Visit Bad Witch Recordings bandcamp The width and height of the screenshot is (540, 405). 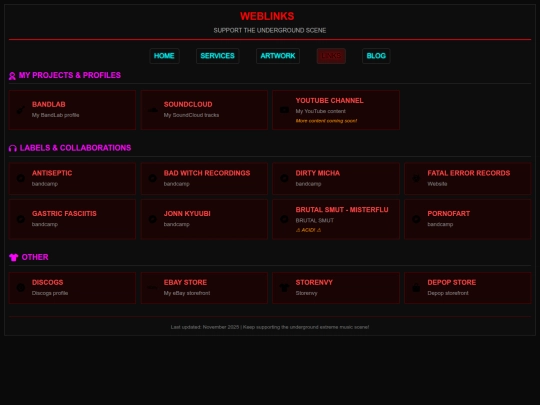point(204,178)
